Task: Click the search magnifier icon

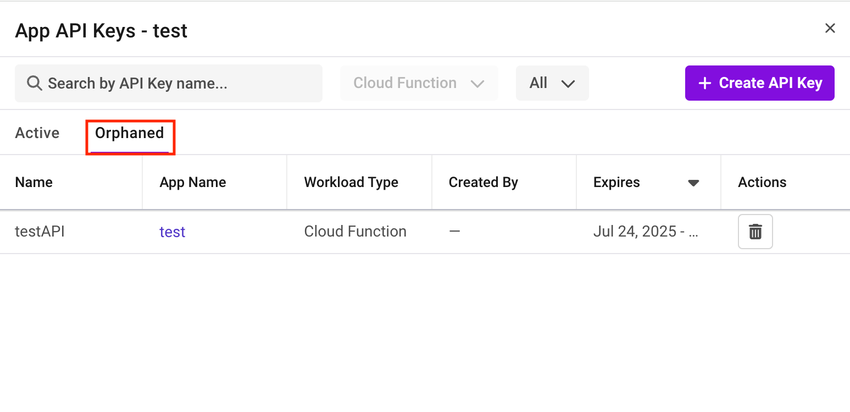Action: tap(34, 83)
